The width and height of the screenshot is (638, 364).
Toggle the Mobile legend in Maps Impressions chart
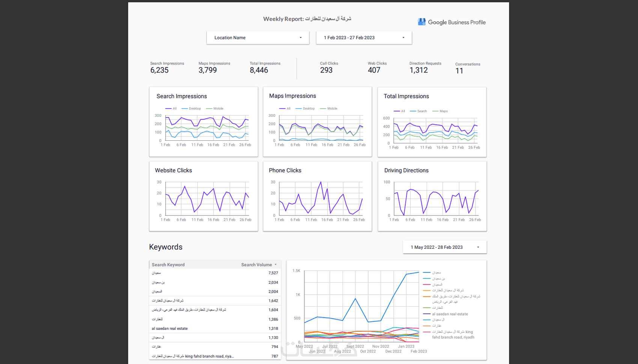328,108
